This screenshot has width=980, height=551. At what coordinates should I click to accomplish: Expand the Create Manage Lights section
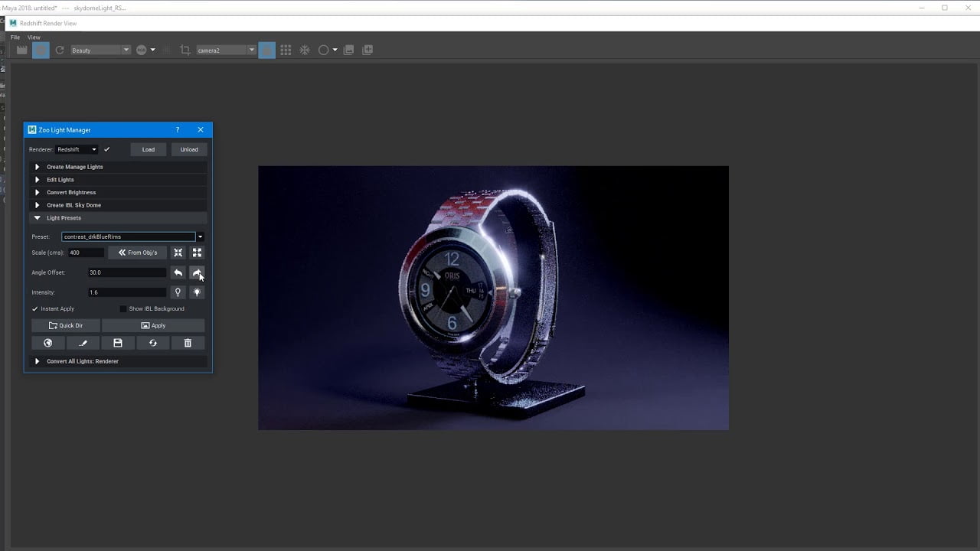coord(117,167)
